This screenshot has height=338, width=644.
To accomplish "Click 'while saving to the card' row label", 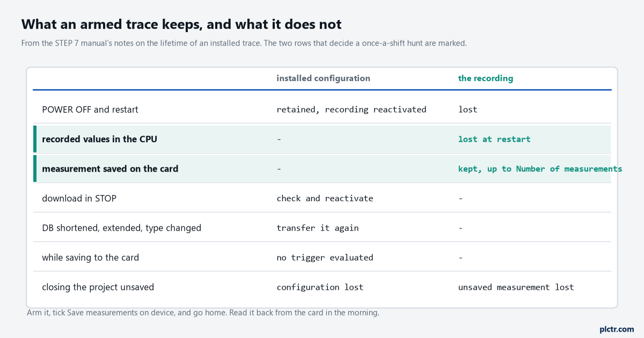I will tap(90, 258).
